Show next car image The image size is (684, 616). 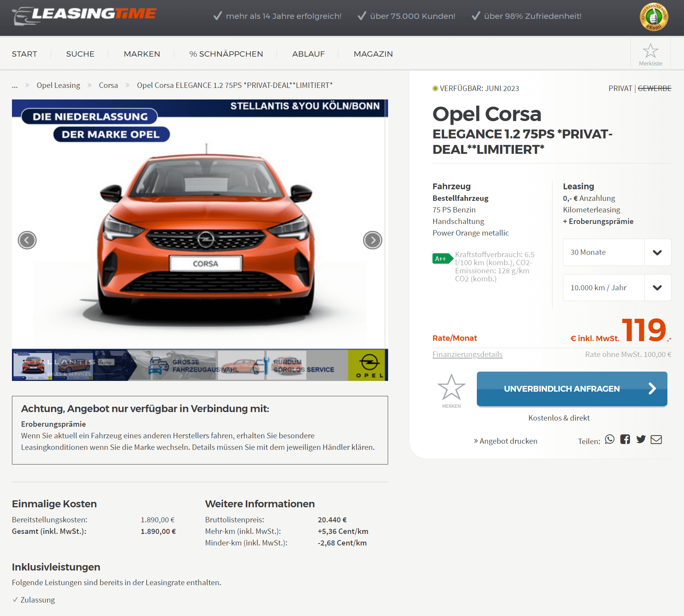pyautogui.click(x=372, y=240)
